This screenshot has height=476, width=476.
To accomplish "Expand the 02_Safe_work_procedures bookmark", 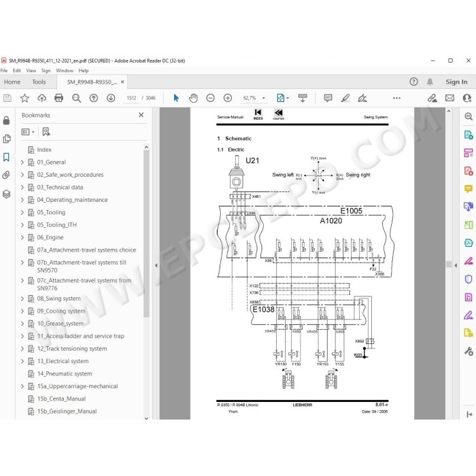I will click(22, 175).
